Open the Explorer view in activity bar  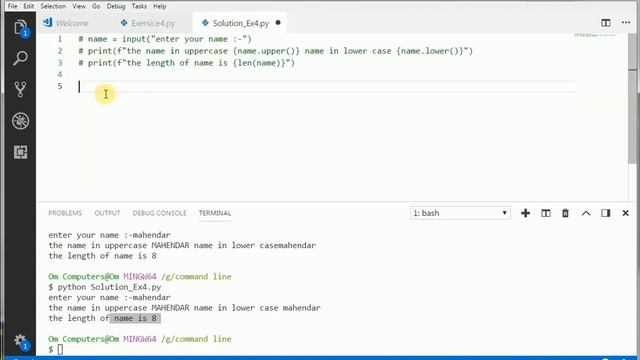coord(20,28)
